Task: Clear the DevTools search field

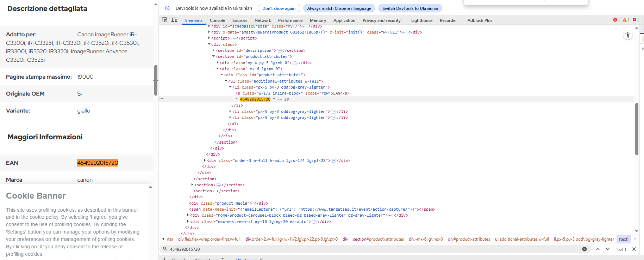Action: (584, 249)
